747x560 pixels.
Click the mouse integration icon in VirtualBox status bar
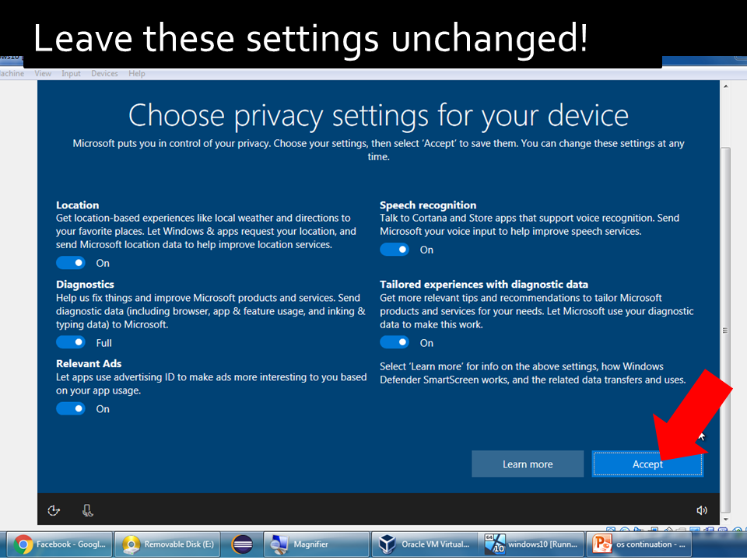coord(722,529)
